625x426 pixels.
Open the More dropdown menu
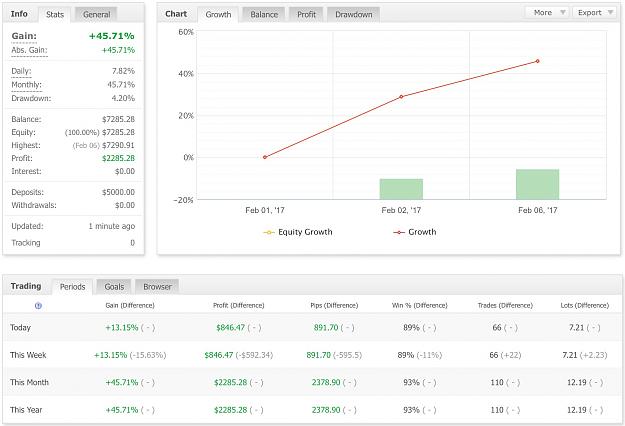click(x=547, y=13)
